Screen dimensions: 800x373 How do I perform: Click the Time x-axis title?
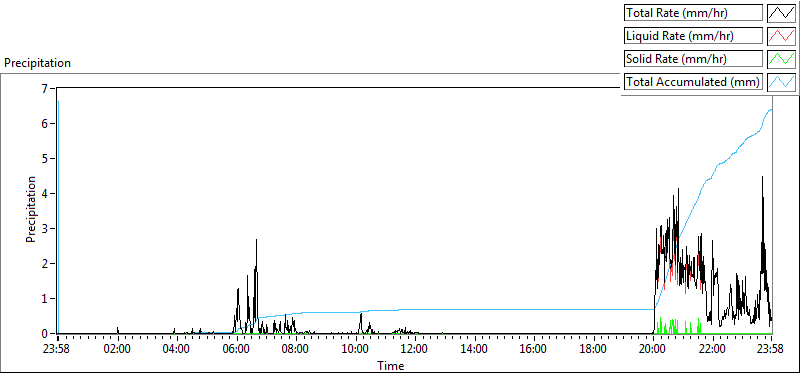[391, 365]
